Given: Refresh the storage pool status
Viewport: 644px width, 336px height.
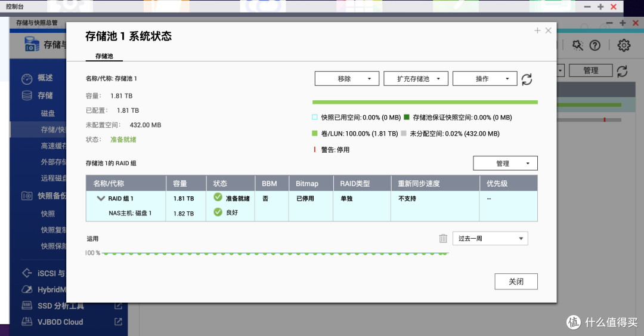Looking at the screenshot, I should pyautogui.click(x=527, y=79).
